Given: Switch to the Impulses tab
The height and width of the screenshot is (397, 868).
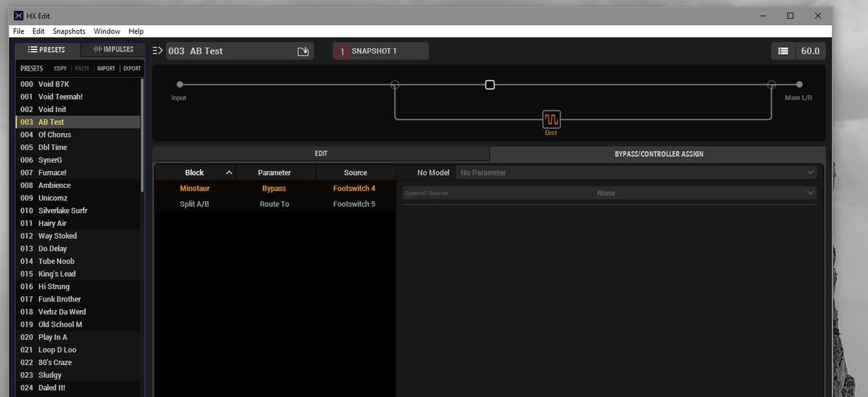Looking at the screenshot, I should tap(113, 50).
